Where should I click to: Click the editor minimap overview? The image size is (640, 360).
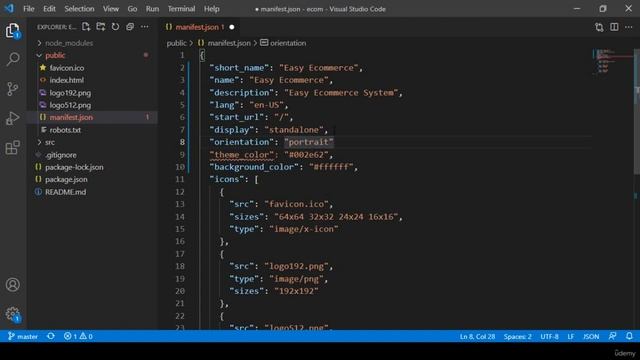(613, 62)
